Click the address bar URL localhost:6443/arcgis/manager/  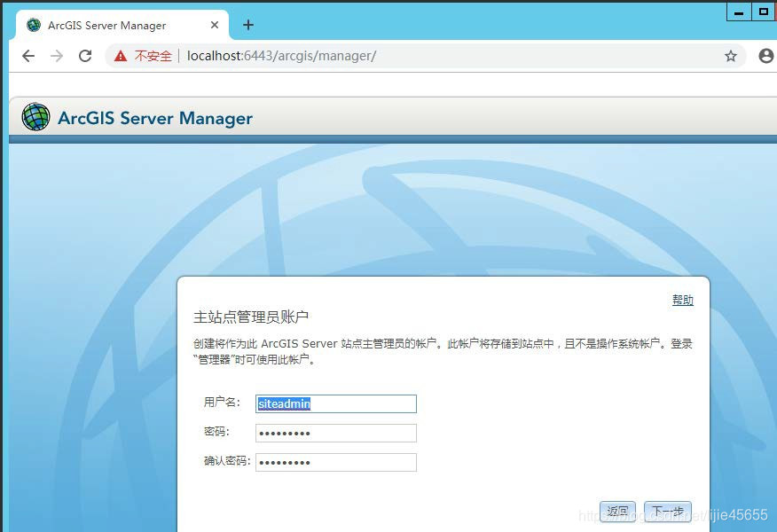coord(281,56)
